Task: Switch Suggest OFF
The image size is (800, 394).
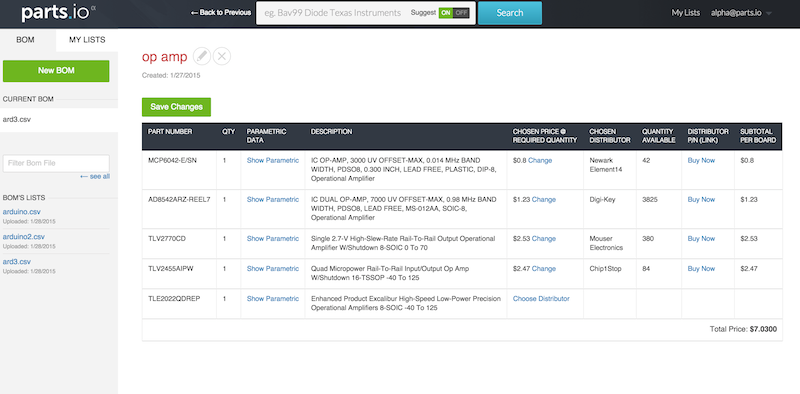Action: (x=461, y=13)
